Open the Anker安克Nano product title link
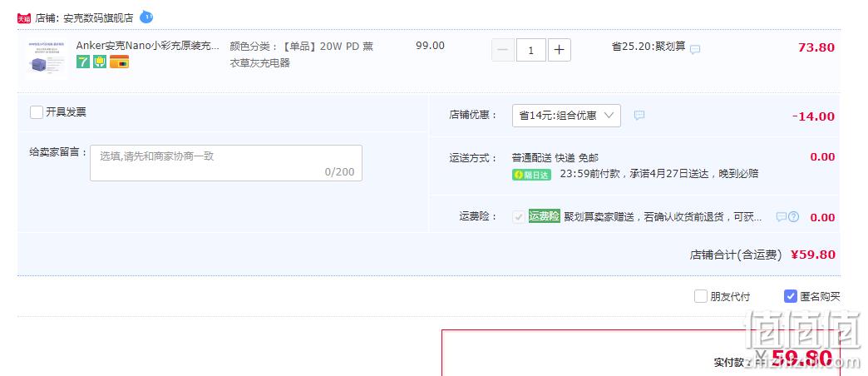 click(148, 46)
